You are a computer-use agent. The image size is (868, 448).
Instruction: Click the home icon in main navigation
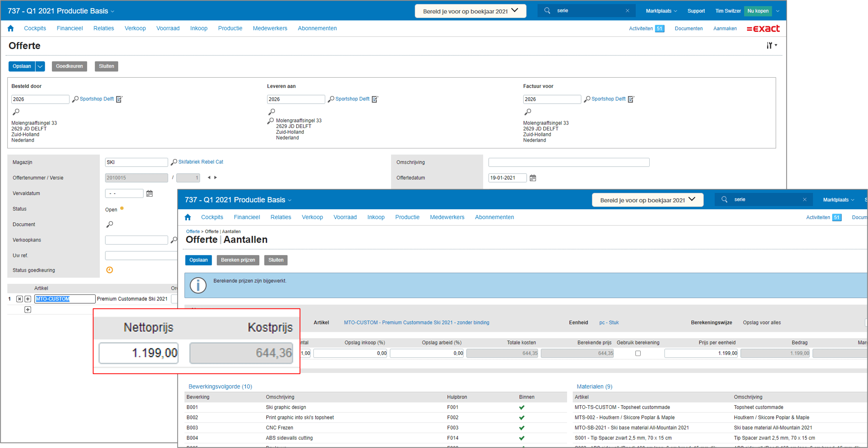11,28
